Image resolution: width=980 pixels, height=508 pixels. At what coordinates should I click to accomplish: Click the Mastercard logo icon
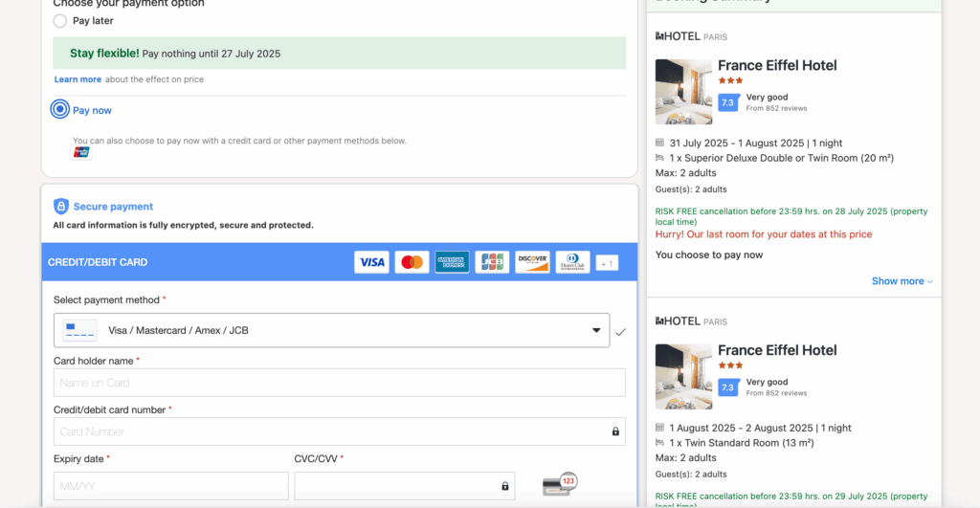(x=412, y=262)
